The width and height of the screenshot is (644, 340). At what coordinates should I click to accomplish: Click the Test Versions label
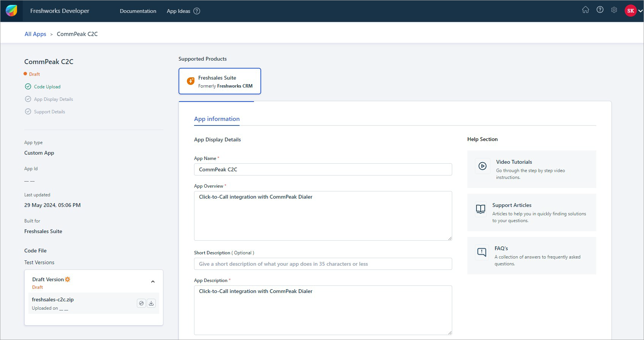tap(39, 262)
